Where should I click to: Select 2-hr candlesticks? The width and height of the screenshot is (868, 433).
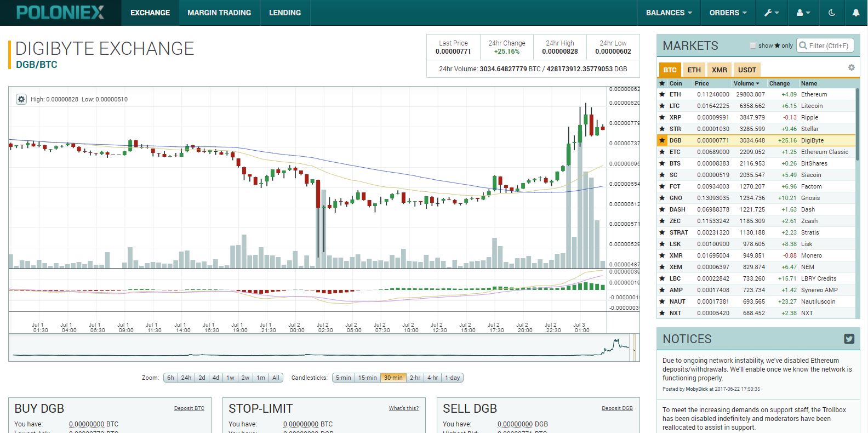(415, 378)
